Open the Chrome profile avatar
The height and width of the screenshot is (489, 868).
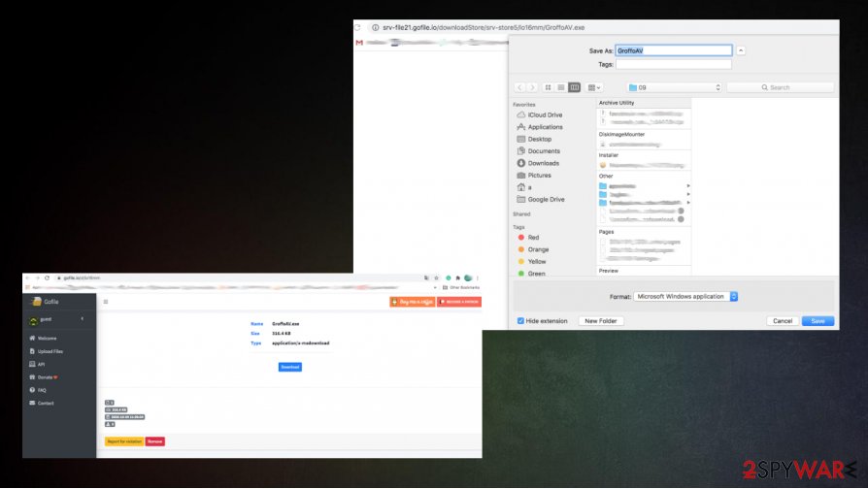468,277
